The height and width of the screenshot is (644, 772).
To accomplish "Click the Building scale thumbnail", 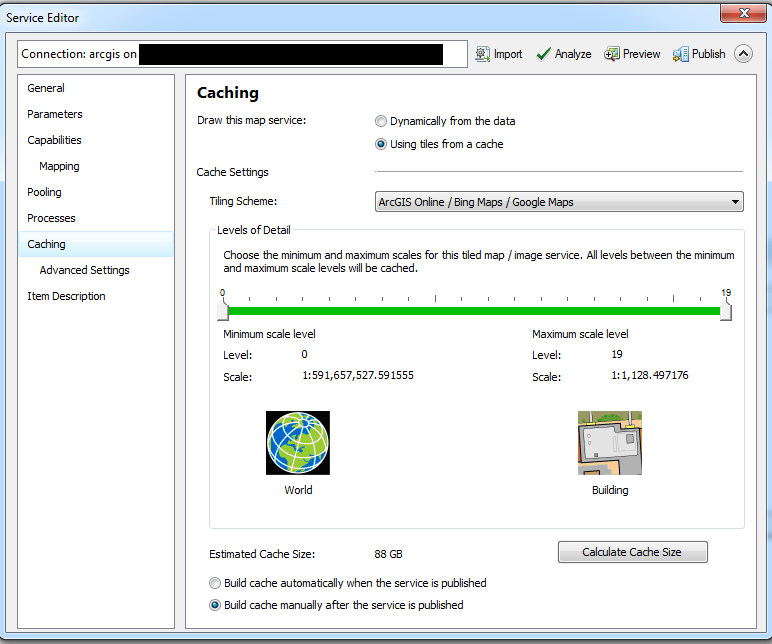I will (610, 443).
